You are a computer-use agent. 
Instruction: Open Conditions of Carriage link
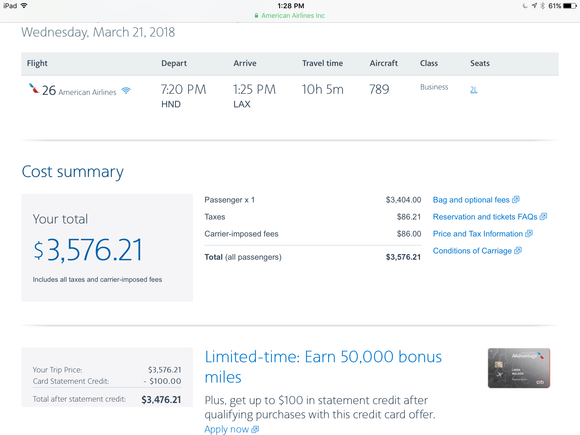click(x=472, y=251)
